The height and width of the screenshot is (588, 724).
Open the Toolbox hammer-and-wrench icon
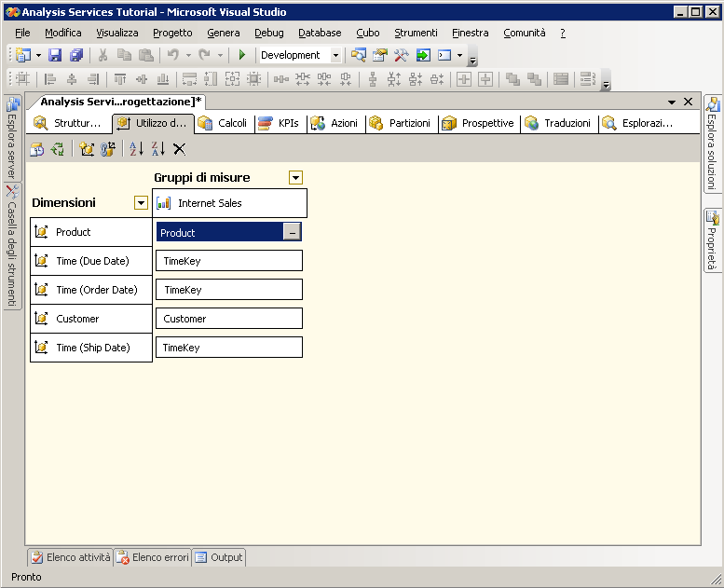coord(402,55)
